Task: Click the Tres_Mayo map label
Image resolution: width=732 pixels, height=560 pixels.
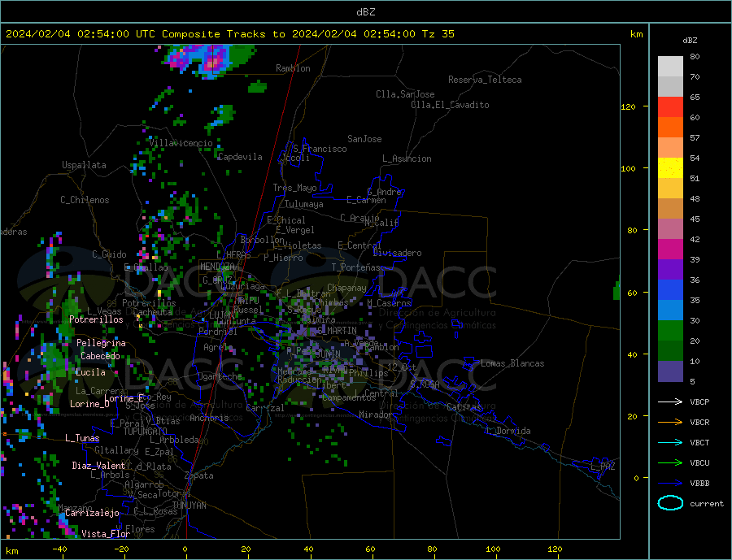Action: [295, 188]
